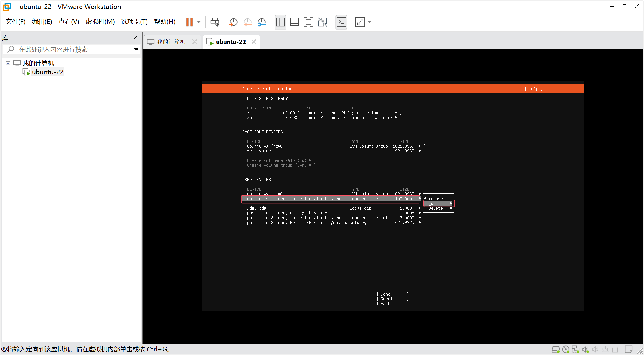Viewport: 644px width, 355px height.
Task: Select the /boot mount point row
Action: click(x=322, y=118)
